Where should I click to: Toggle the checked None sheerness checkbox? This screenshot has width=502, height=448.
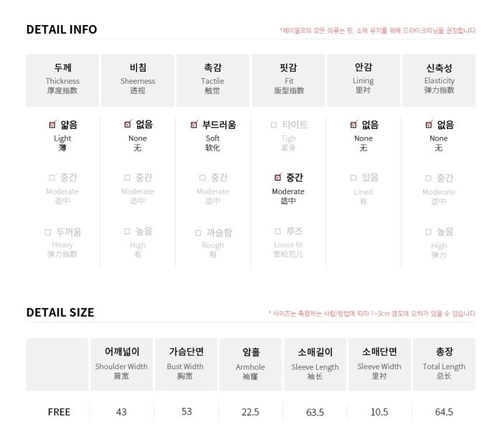(x=128, y=124)
